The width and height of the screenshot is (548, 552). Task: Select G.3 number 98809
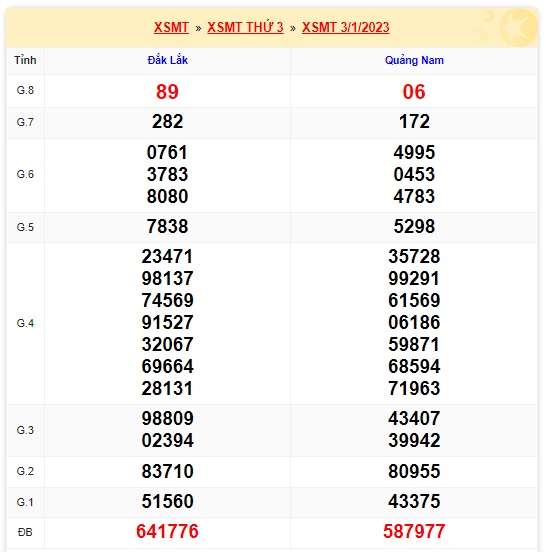168,418
